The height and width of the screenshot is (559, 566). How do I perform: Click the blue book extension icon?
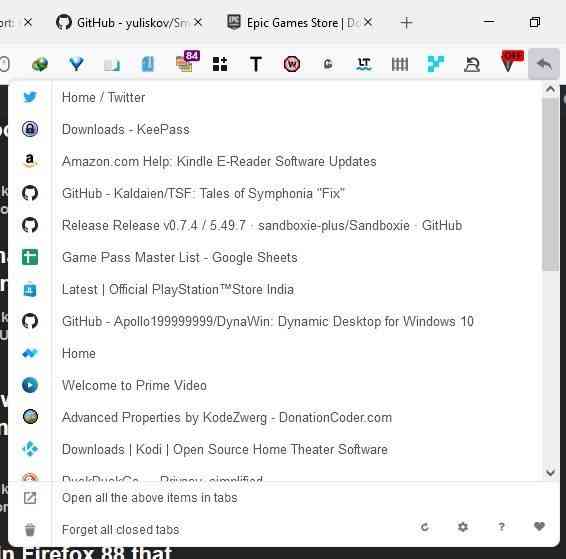[148, 64]
